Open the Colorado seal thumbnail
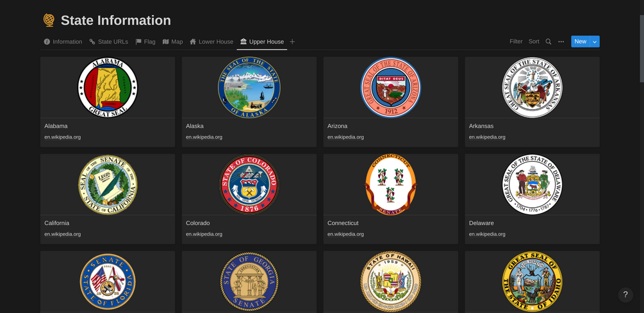The height and width of the screenshot is (313, 644). 249,184
